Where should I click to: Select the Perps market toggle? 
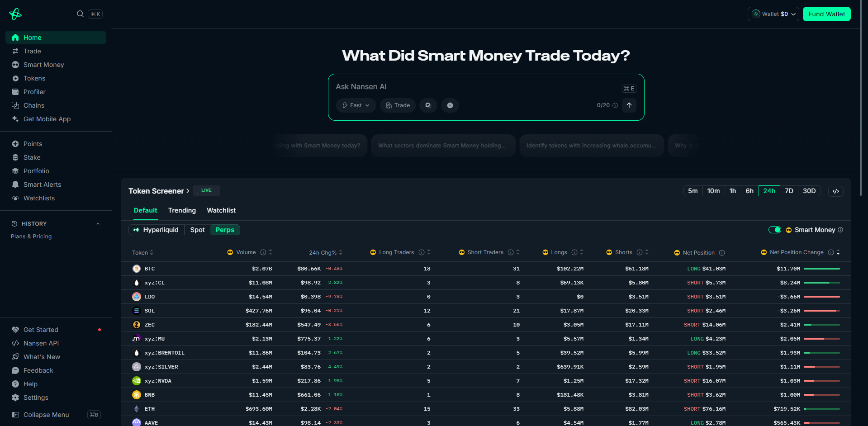point(225,230)
